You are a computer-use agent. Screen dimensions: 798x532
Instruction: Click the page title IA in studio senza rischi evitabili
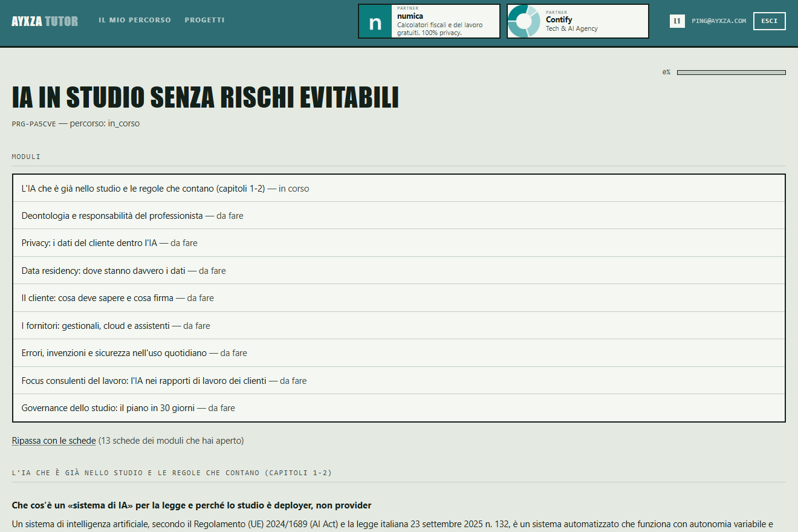click(x=206, y=98)
